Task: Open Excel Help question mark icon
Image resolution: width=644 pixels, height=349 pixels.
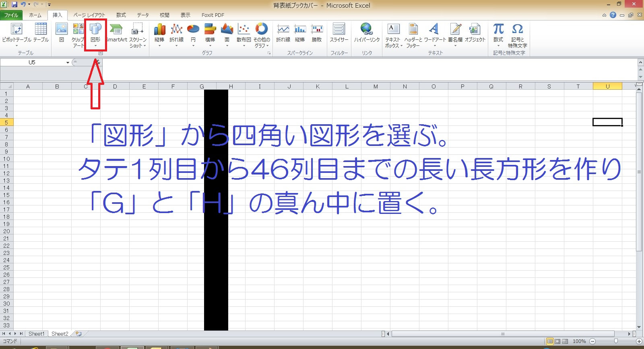Action: (x=613, y=15)
